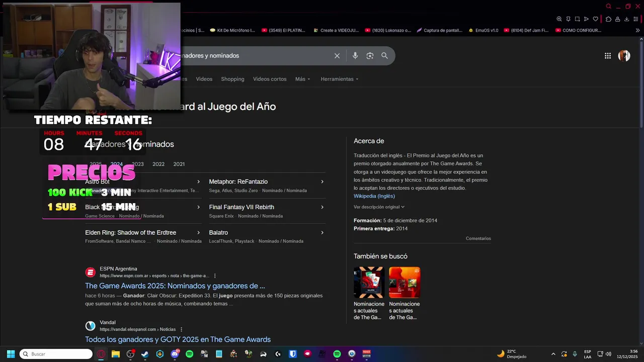This screenshot has width=644, height=362.
Task: Start a voice search with the microphone
Action: click(x=355, y=56)
